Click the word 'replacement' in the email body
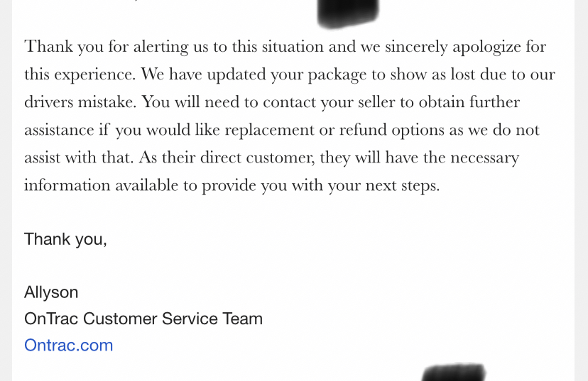The image size is (588, 381). [269, 131]
